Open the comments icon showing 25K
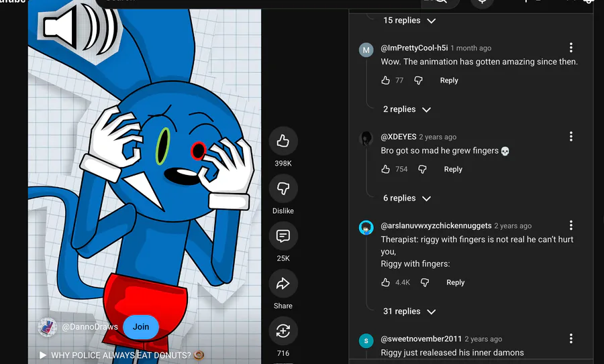Viewport: 604px width, 364px height. (283, 236)
